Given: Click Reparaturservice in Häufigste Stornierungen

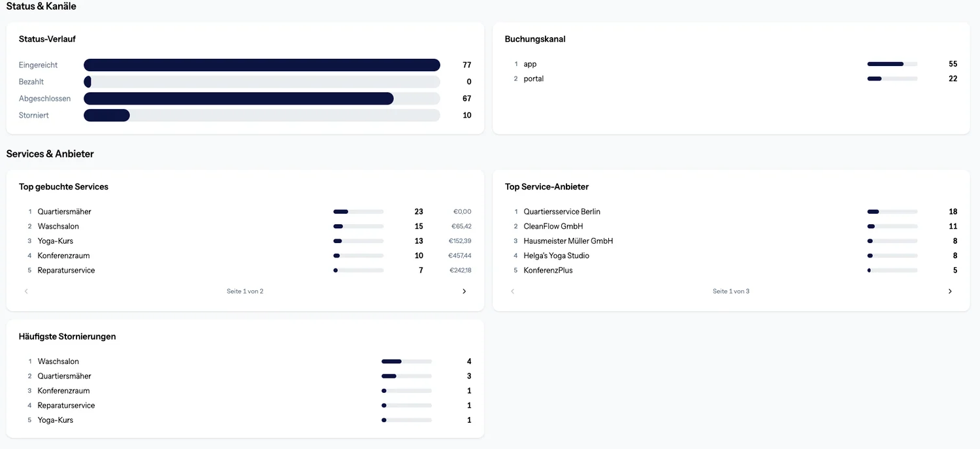Looking at the screenshot, I should pyautogui.click(x=66, y=406).
